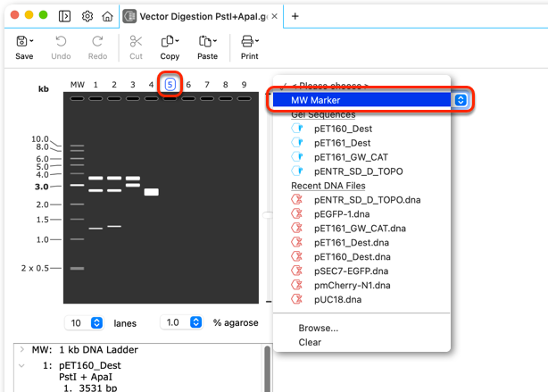Select the Vector Digestion PstI+ApaI tab
Viewport: 548px width, 392px height.
tap(200, 16)
